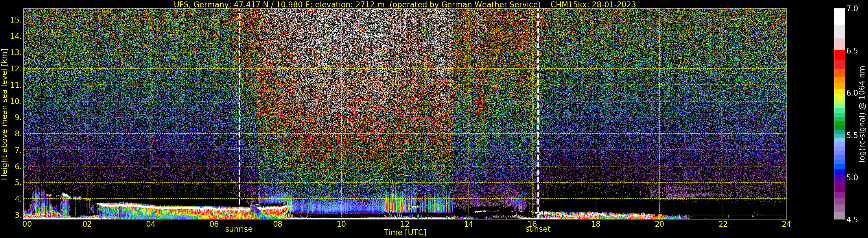
Task: Click colorbar value '4.5'
Action: point(852,220)
